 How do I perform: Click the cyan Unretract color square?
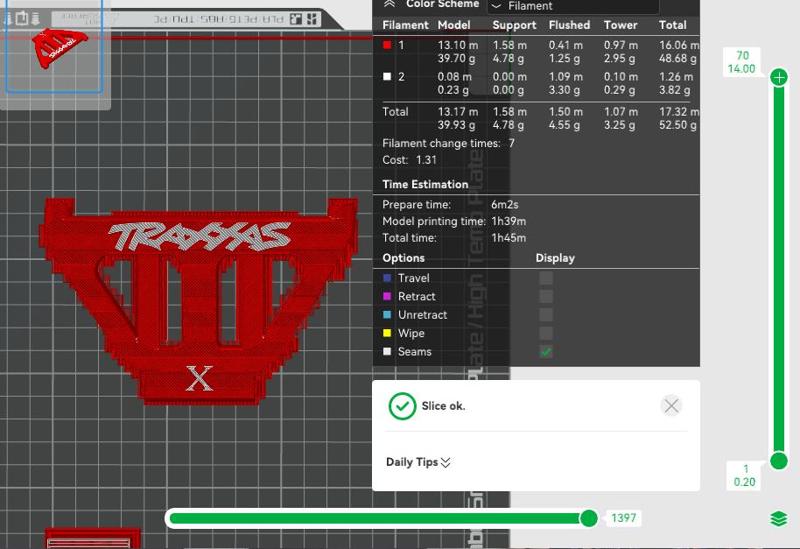[387, 315]
